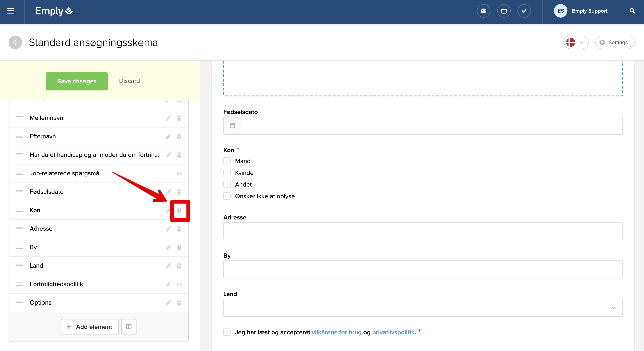The width and height of the screenshot is (644, 351).
Task: Open the Emply logo home link
Action: (x=54, y=11)
